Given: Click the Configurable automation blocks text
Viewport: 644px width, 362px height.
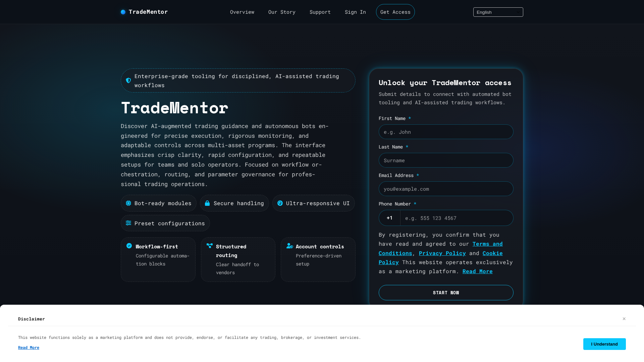Looking at the screenshot, I should (x=163, y=260).
